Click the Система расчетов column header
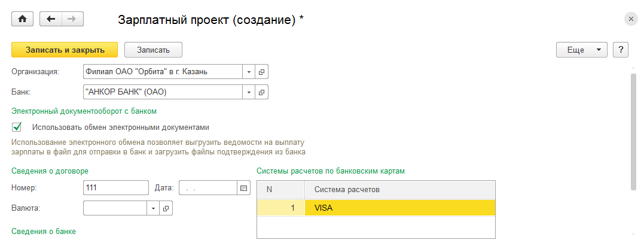Image resolution: width=644 pixels, height=246 pixels. pyautogui.click(x=399, y=189)
